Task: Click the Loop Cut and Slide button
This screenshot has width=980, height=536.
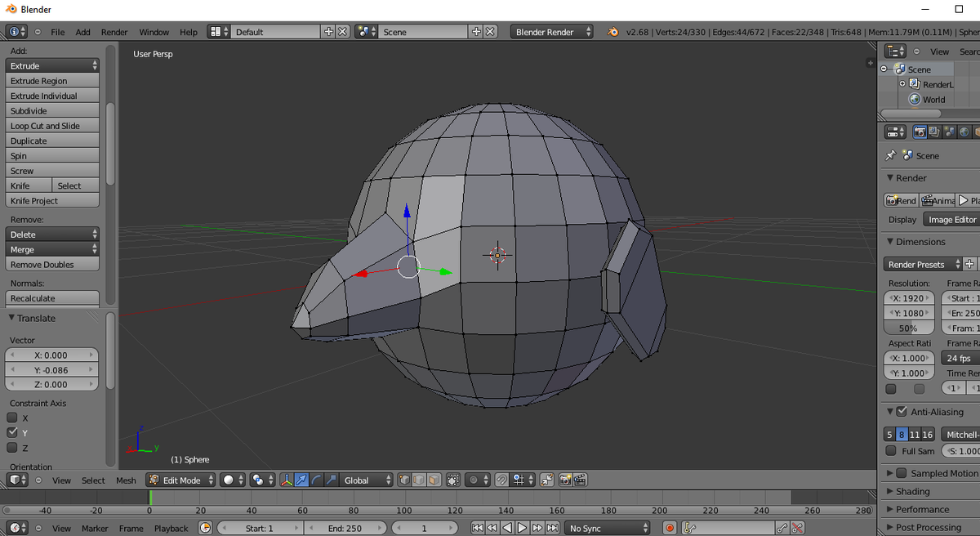Action: [x=51, y=126]
